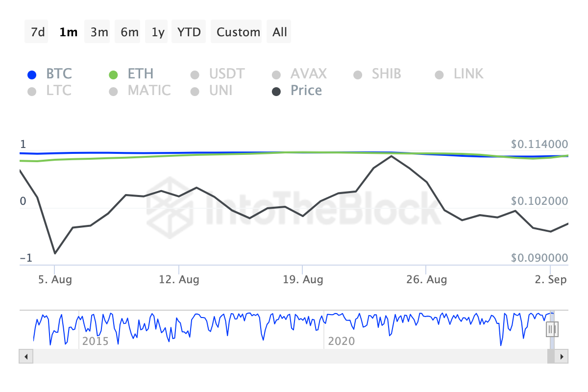Click the left arrow on the navigator scrollbar
Image resolution: width=588 pixels, height=392 pixels.
(25, 357)
